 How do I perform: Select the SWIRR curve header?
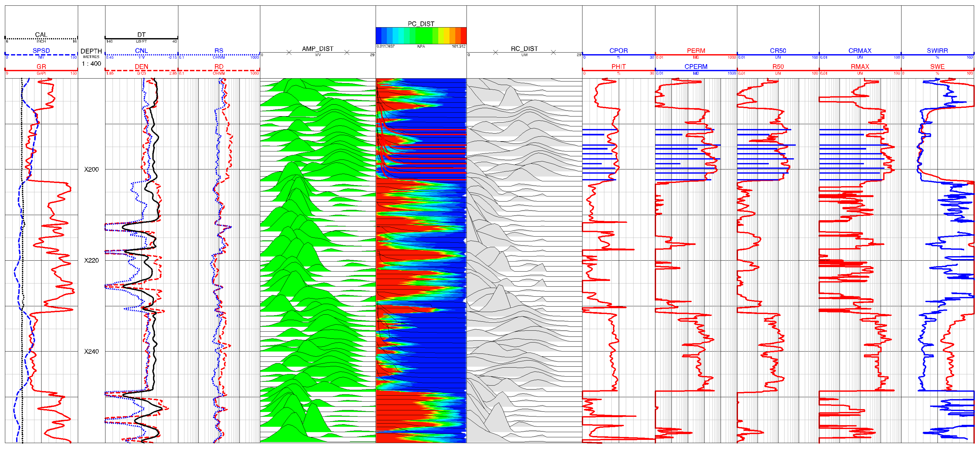coord(937,51)
